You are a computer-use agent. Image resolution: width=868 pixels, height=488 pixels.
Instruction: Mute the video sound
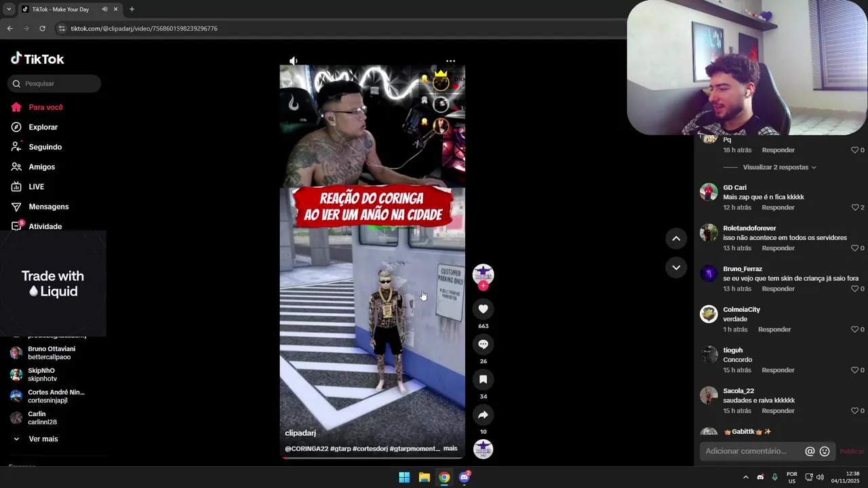[x=294, y=61]
